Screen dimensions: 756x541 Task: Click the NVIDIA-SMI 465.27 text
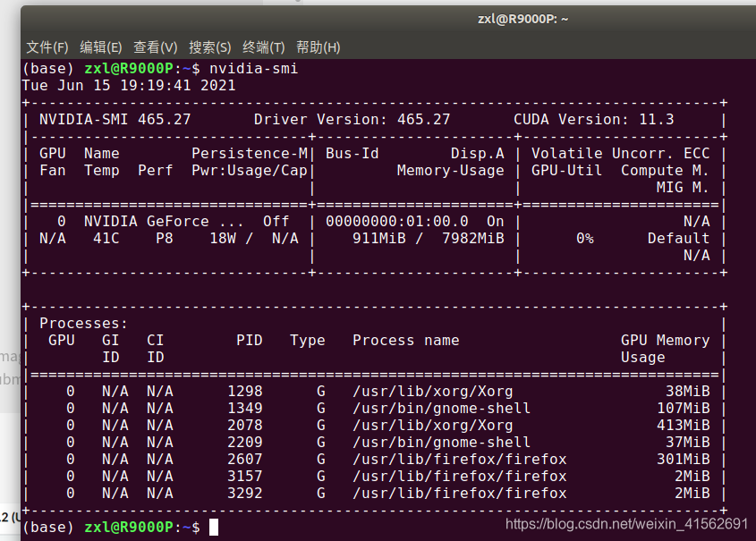point(115,120)
